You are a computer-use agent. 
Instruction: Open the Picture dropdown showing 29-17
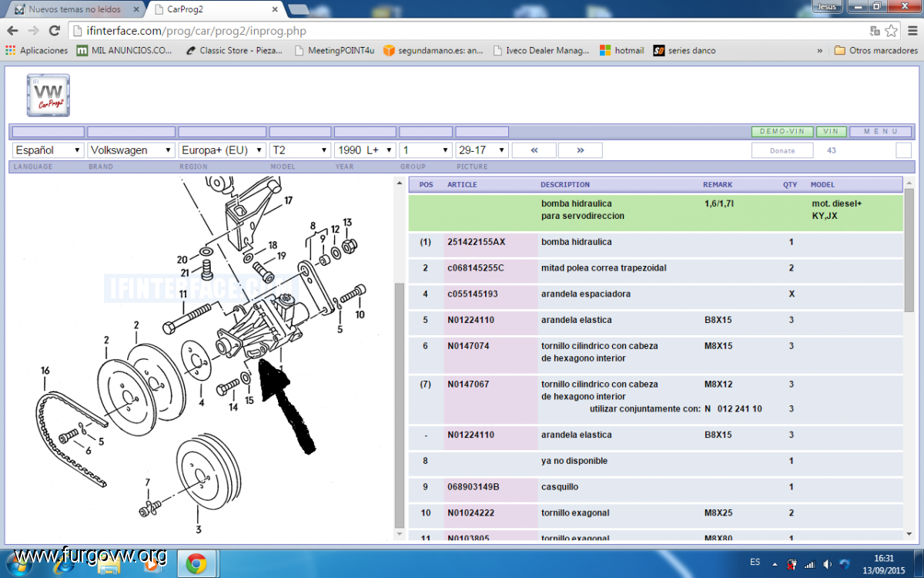click(482, 150)
